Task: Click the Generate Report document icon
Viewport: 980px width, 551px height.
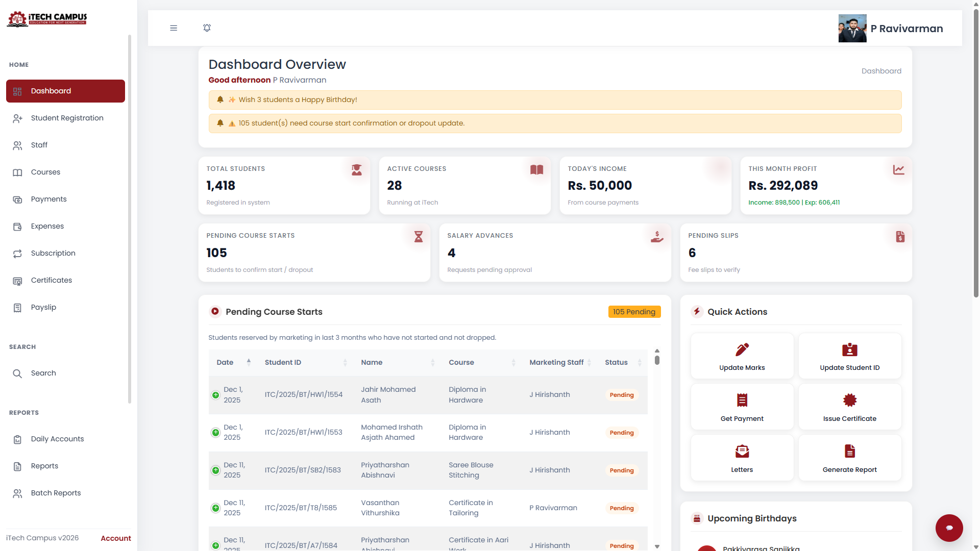Action: click(x=849, y=451)
